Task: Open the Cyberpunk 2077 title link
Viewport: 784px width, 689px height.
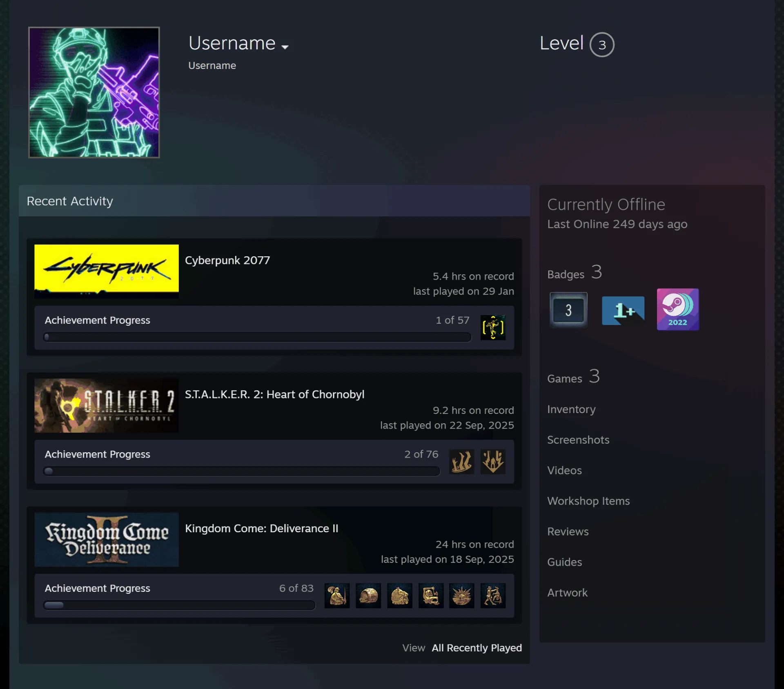Action: tap(227, 260)
